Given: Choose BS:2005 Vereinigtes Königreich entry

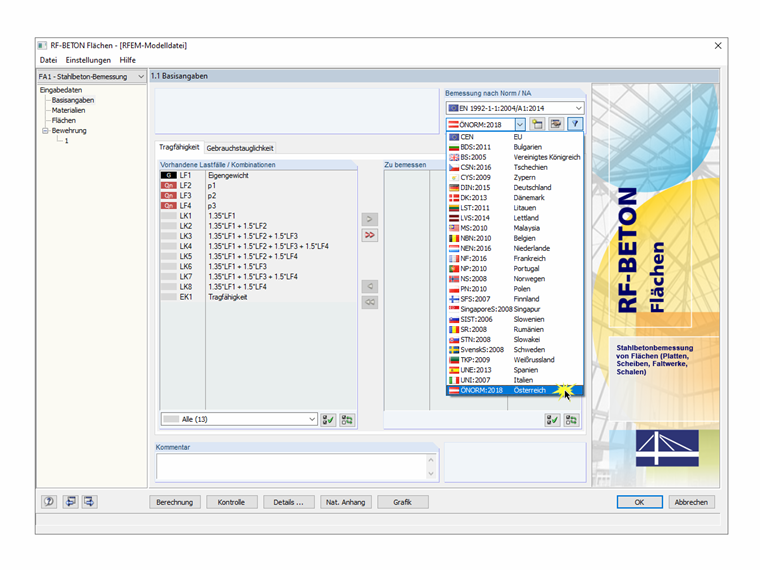Looking at the screenshot, I should point(514,157).
